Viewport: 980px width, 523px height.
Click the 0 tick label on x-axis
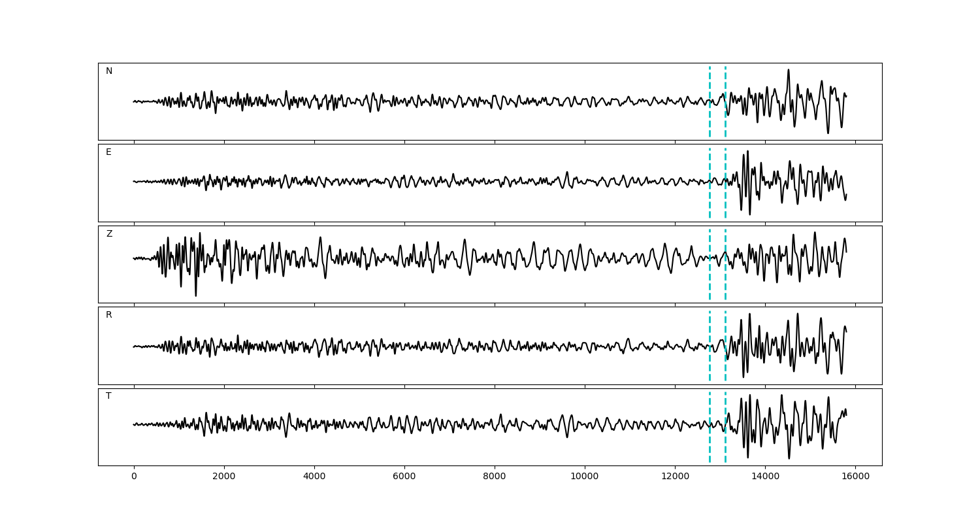(134, 477)
